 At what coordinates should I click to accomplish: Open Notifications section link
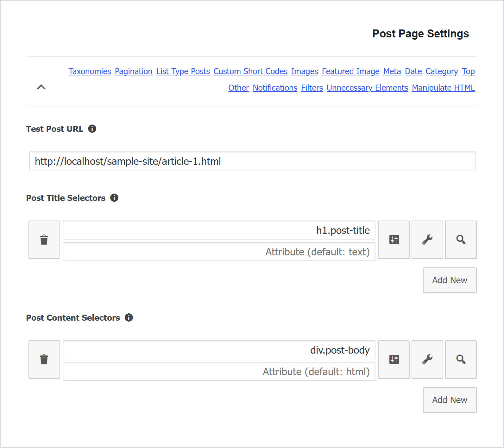click(x=275, y=88)
